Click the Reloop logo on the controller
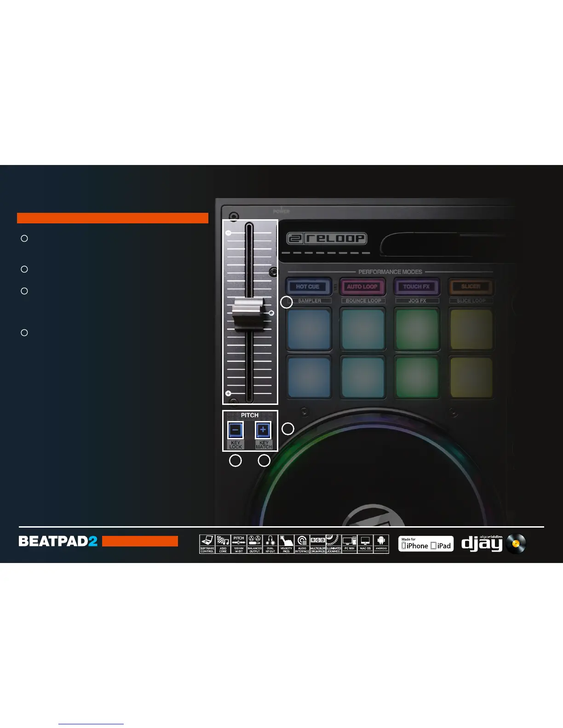Image resolution: width=563 pixels, height=728 pixels. pos(327,239)
